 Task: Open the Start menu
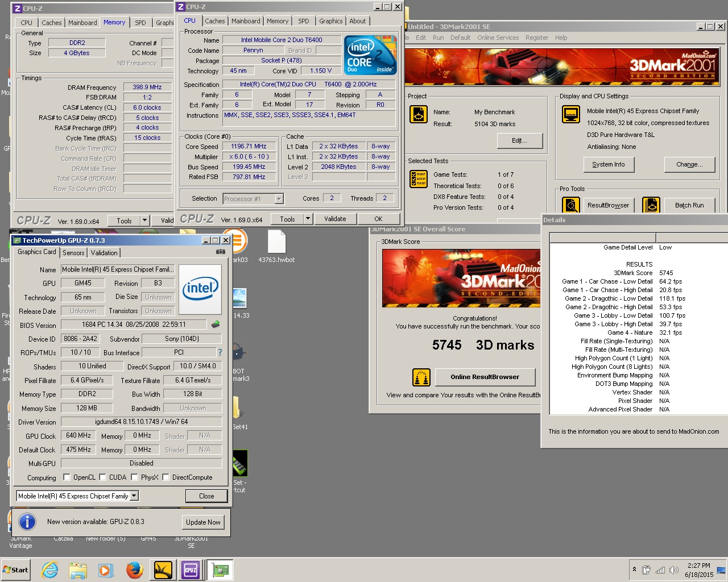(x=16, y=569)
